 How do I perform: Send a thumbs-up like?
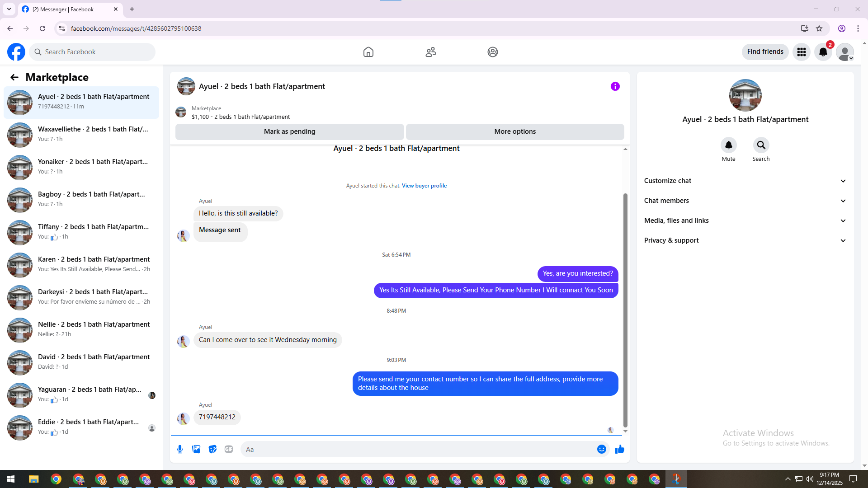(x=619, y=449)
